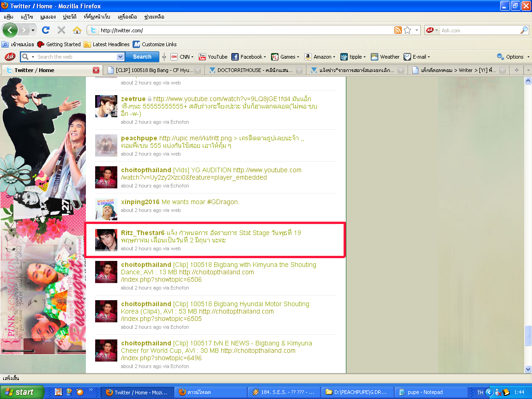The height and width of the screenshot is (399, 532).
Task: Open the address bar URL history dropdown
Action: [417, 30]
